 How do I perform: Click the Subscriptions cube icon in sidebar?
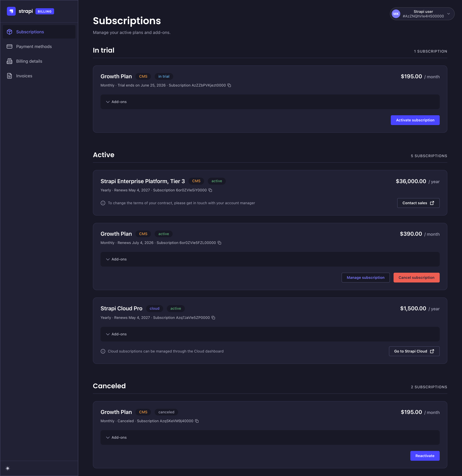tap(9, 32)
